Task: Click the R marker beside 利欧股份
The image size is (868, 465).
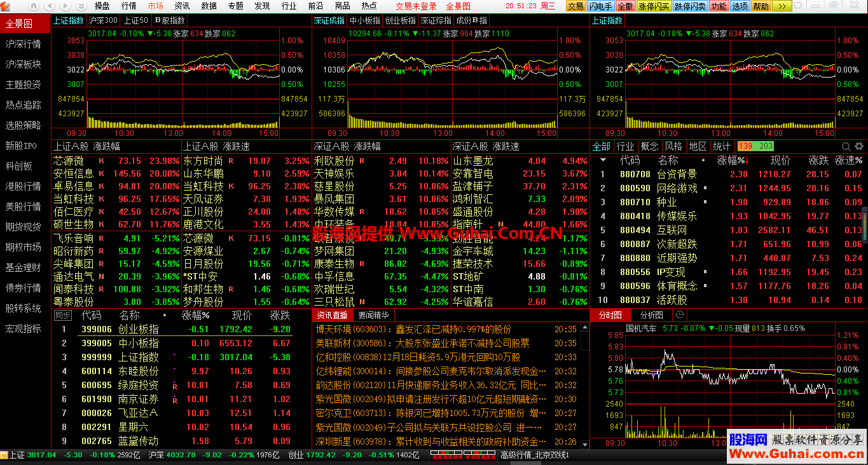Action: [362, 161]
